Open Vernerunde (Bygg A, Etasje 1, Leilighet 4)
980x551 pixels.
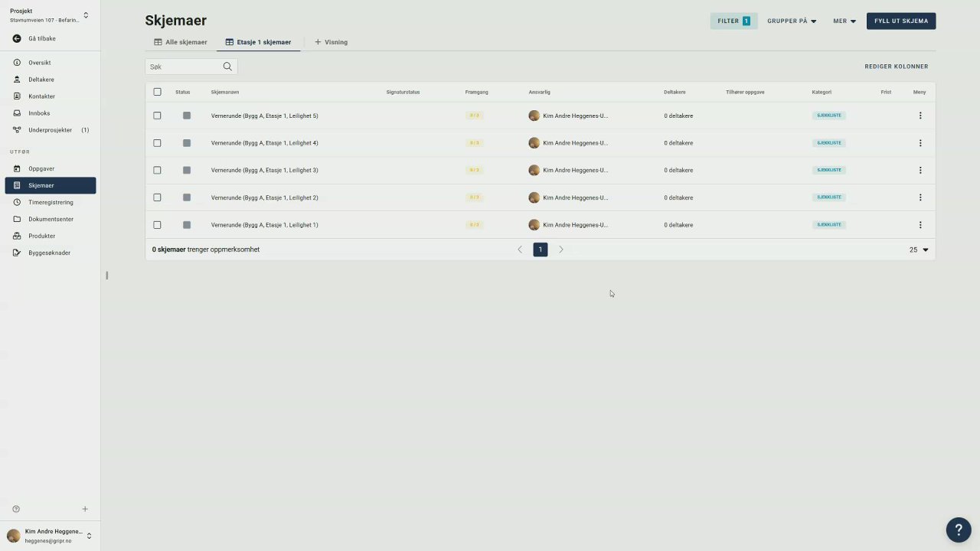264,143
